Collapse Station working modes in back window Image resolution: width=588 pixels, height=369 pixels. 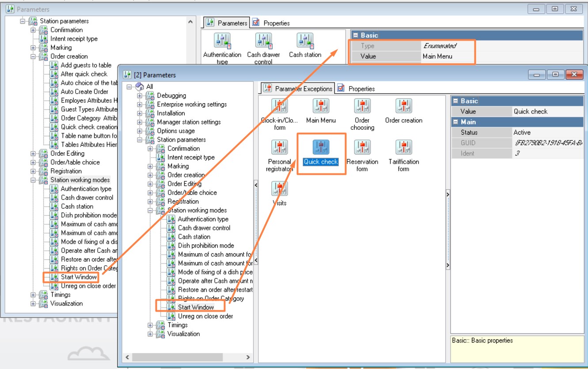pos(33,180)
